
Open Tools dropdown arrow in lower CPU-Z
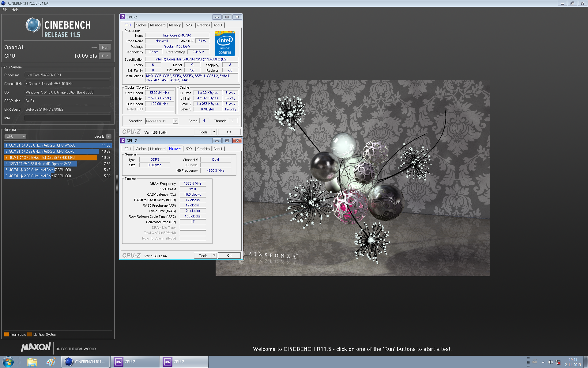[214, 255]
